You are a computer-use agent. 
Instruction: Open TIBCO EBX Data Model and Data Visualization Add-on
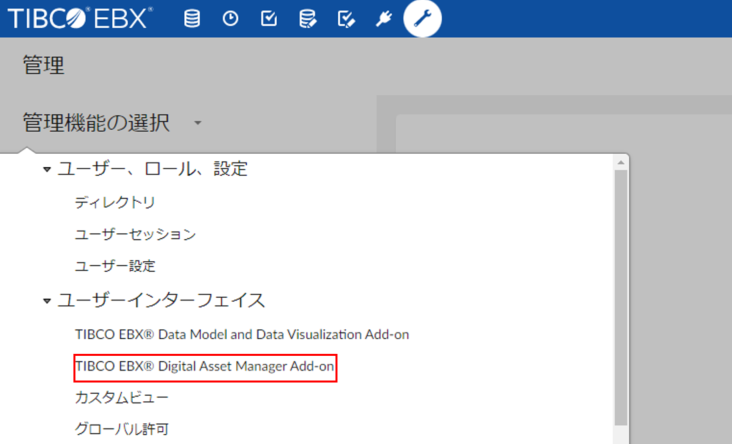(x=242, y=334)
